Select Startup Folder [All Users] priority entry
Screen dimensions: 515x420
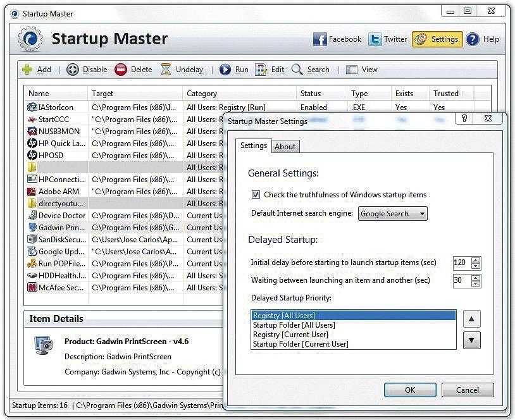coord(354,324)
